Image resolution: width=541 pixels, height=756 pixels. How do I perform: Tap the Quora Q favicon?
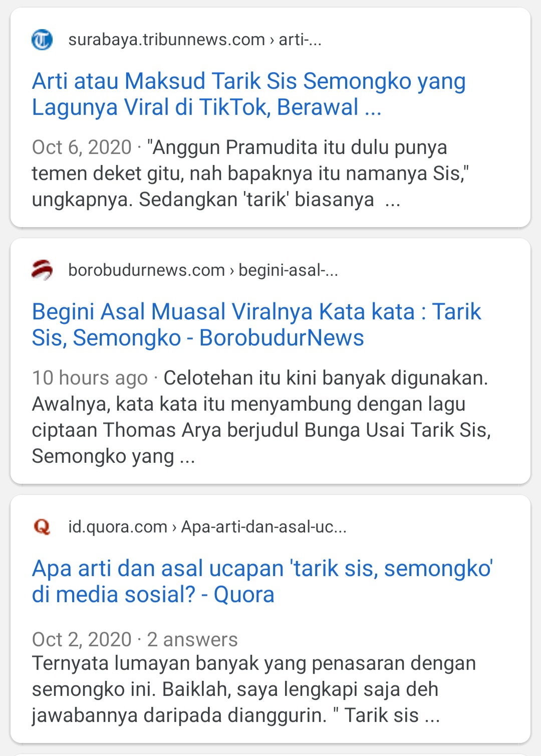point(42,527)
